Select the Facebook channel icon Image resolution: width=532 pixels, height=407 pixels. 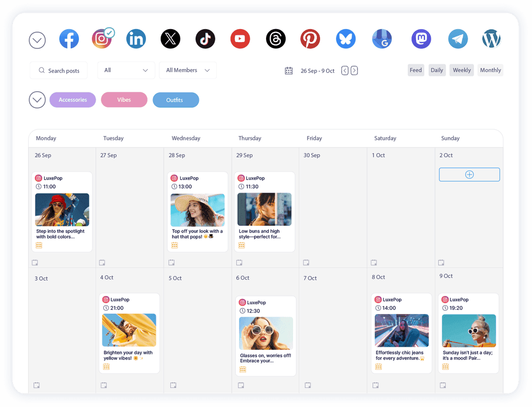tap(69, 38)
